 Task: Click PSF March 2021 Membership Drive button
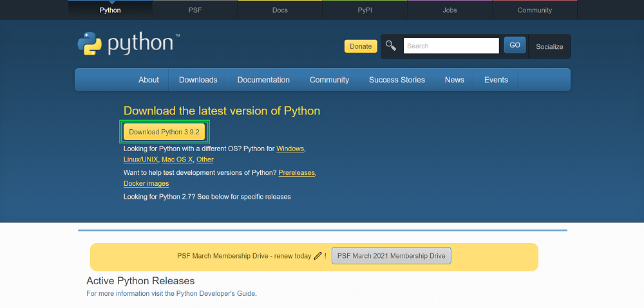(391, 256)
